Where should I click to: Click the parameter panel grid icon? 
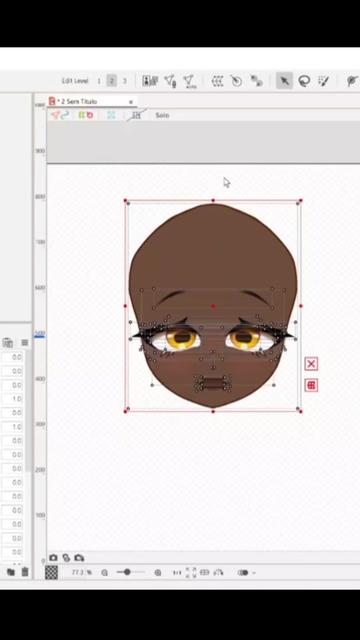coord(8,342)
